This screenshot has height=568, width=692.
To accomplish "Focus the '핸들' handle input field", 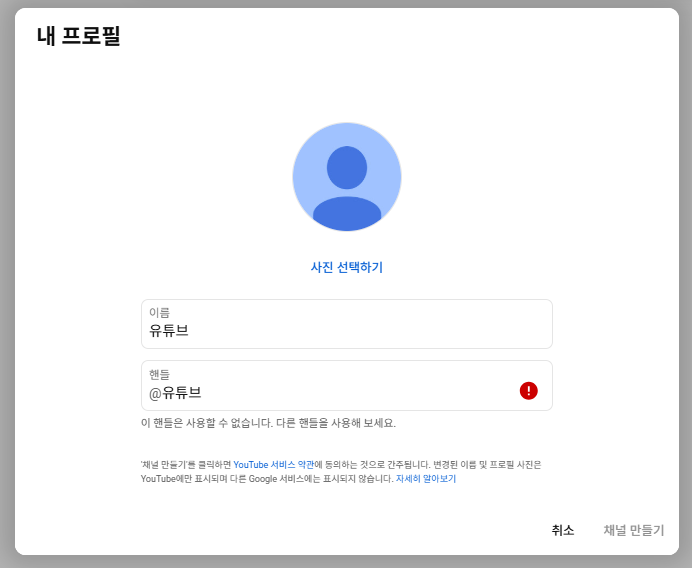I will 347,385.
